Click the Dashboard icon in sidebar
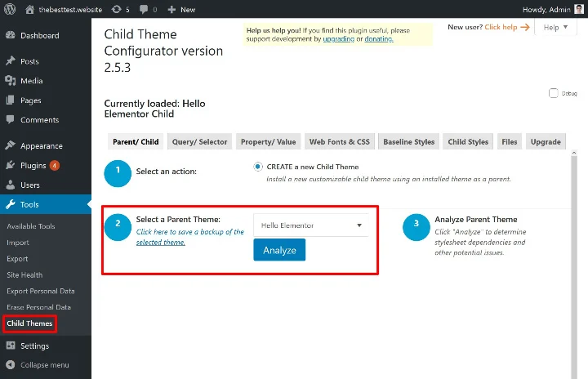Image resolution: width=588 pixels, height=379 pixels. 10,36
